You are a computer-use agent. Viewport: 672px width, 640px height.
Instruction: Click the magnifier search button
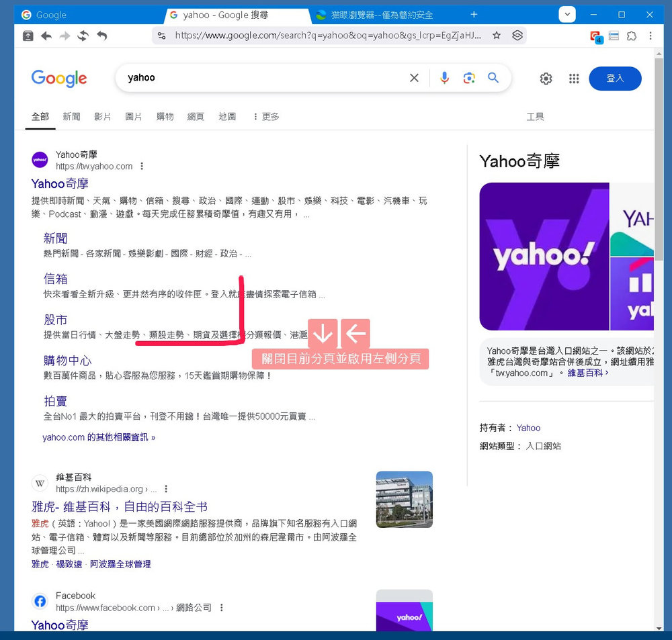coord(493,78)
